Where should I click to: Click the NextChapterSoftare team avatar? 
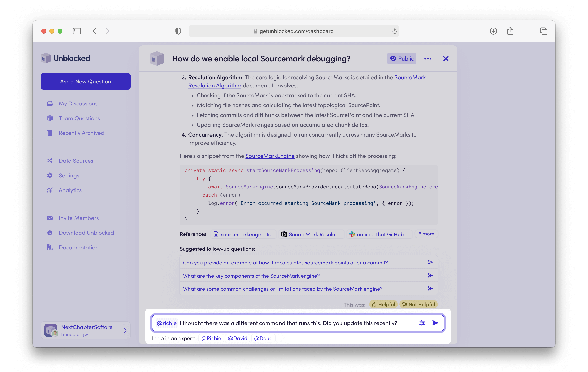tap(51, 331)
